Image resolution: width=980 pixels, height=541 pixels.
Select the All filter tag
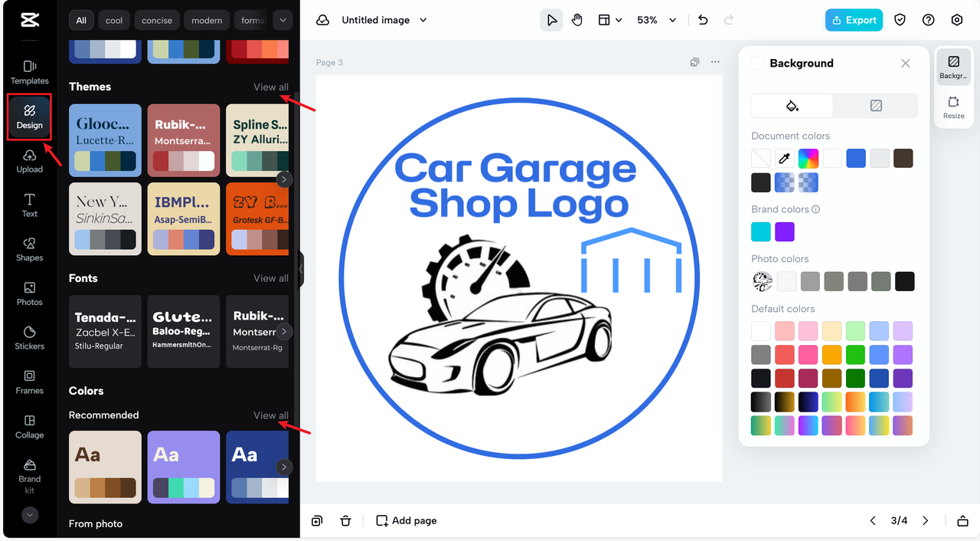click(x=81, y=20)
